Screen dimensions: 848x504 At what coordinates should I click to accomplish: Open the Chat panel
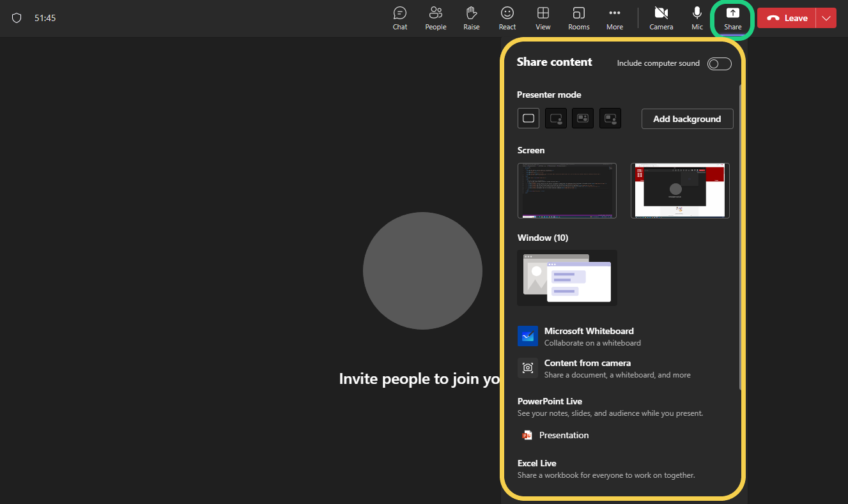point(400,18)
